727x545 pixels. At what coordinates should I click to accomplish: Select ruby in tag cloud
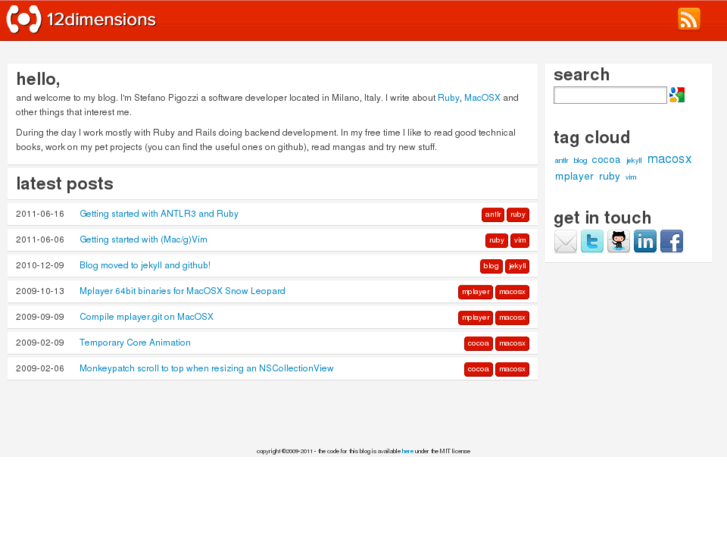pos(609,177)
